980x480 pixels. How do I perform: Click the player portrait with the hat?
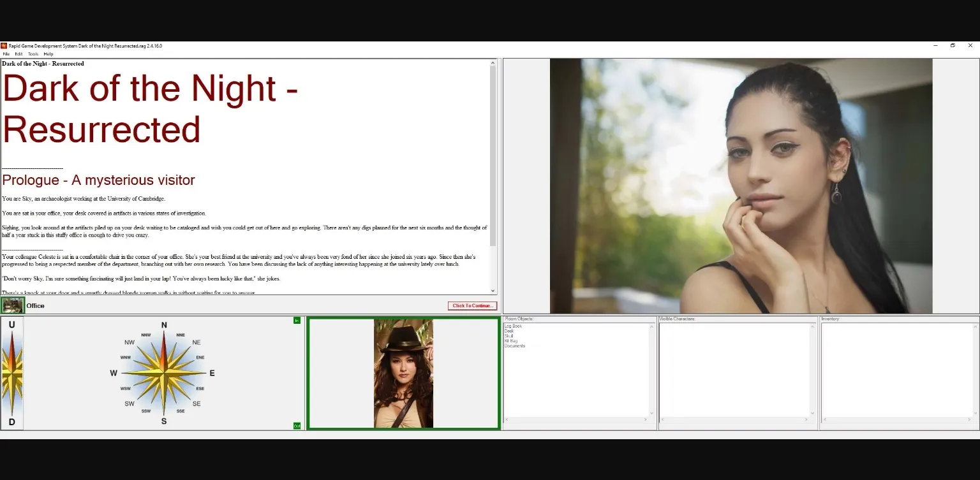coord(403,374)
